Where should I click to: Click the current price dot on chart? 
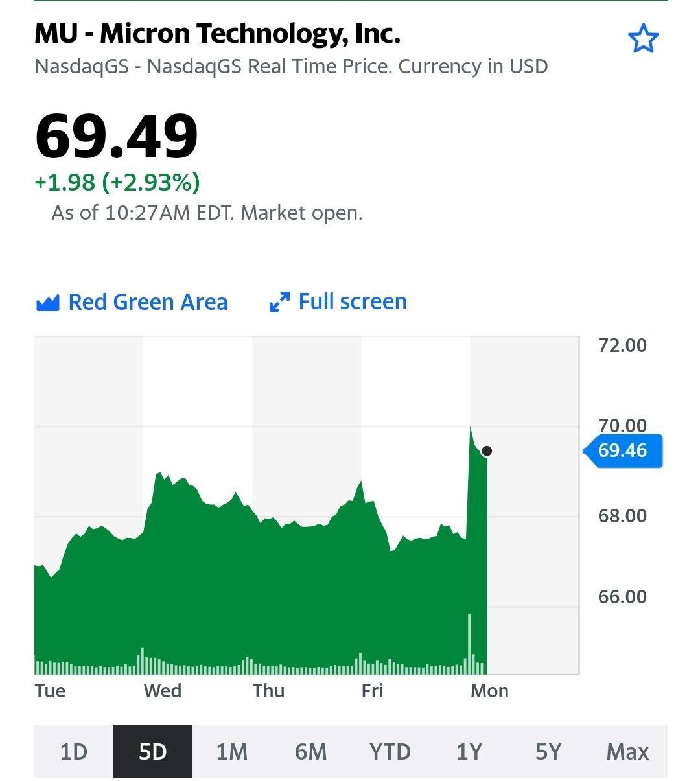pyautogui.click(x=487, y=450)
